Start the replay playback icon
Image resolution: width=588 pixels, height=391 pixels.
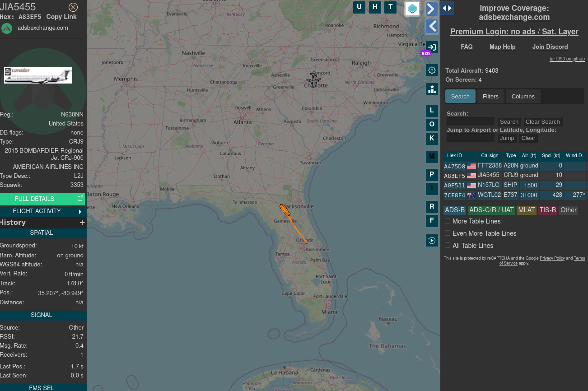[x=432, y=240]
